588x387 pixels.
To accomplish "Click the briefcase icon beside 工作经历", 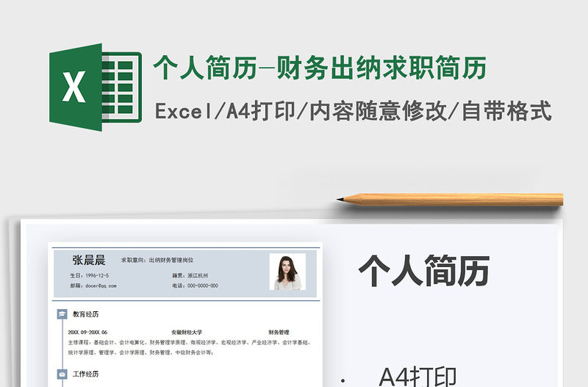I will 62,374.
